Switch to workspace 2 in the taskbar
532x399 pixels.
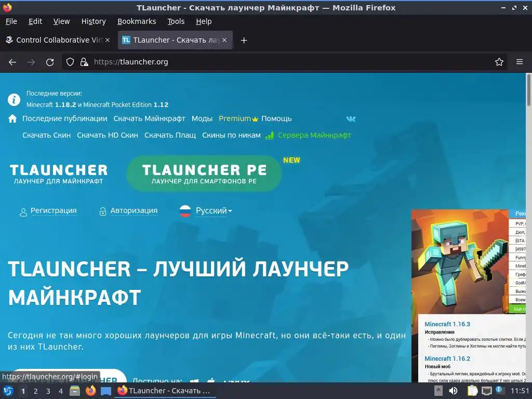pyautogui.click(x=35, y=391)
